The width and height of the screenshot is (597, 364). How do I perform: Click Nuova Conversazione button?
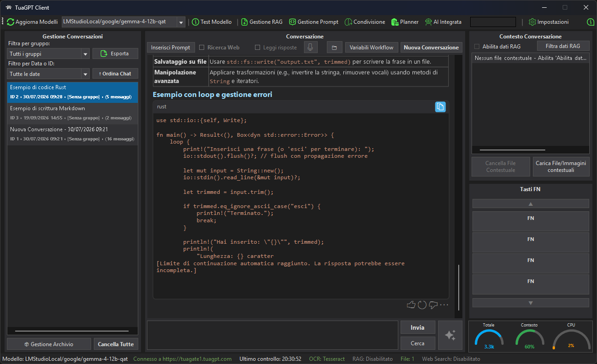point(431,47)
